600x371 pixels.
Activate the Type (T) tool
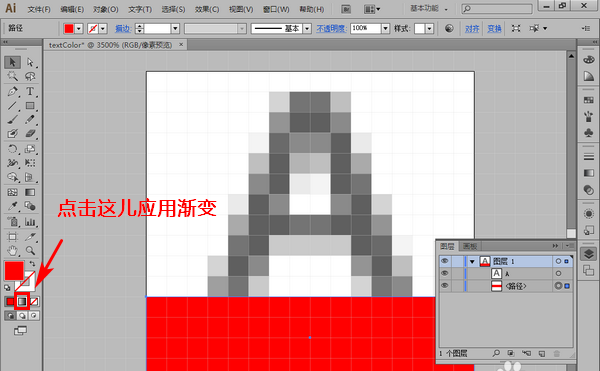click(30, 91)
